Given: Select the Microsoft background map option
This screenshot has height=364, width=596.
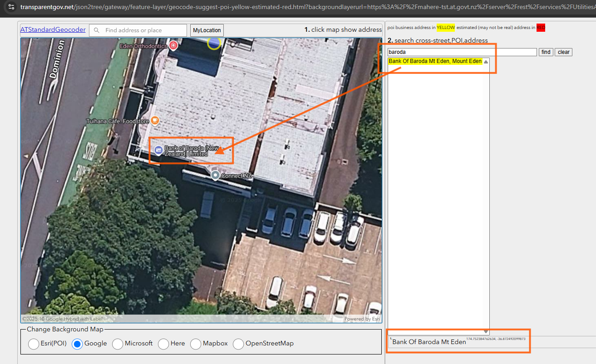Looking at the screenshot, I should [x=118, y=344].
